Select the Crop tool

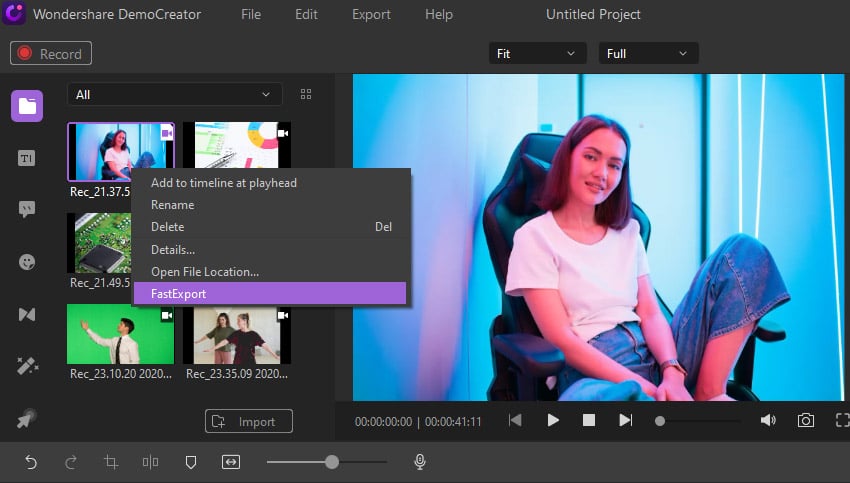[x=111, y=462]
